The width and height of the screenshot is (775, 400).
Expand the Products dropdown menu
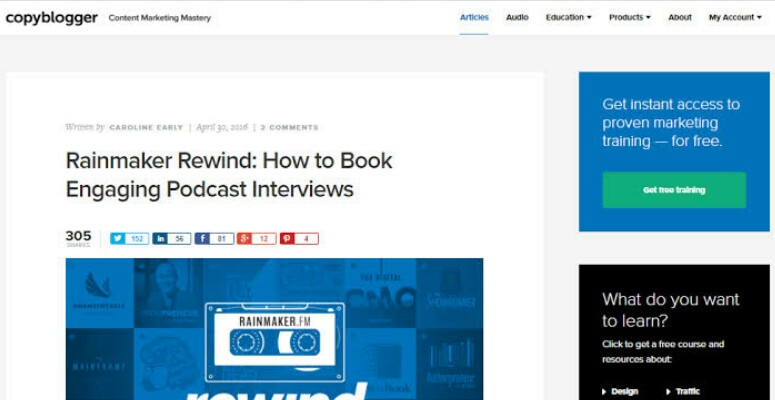630,17
